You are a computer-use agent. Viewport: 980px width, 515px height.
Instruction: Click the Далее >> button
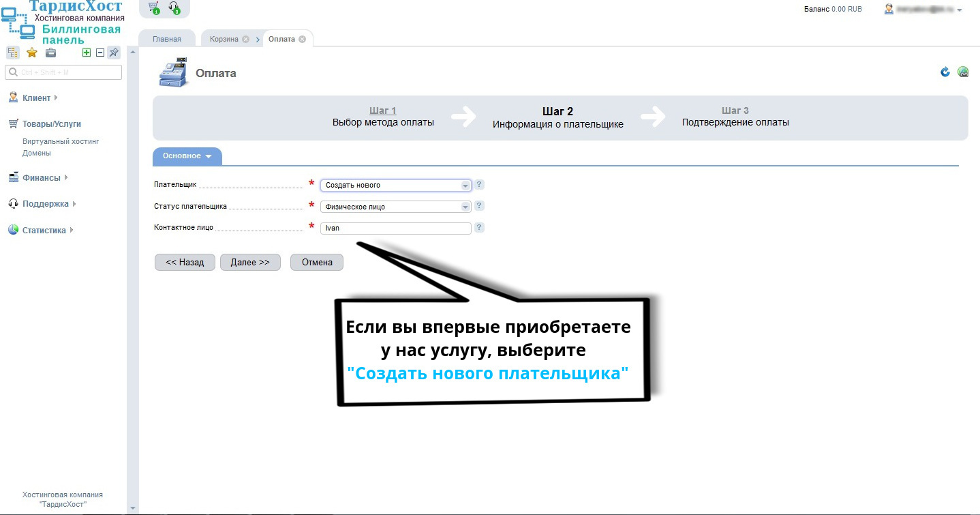[x=250, y=262]
